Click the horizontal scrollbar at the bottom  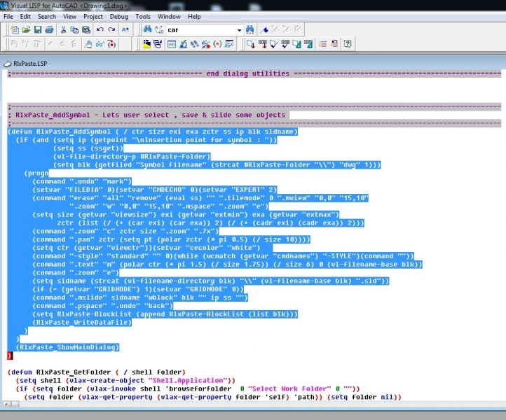252,405
